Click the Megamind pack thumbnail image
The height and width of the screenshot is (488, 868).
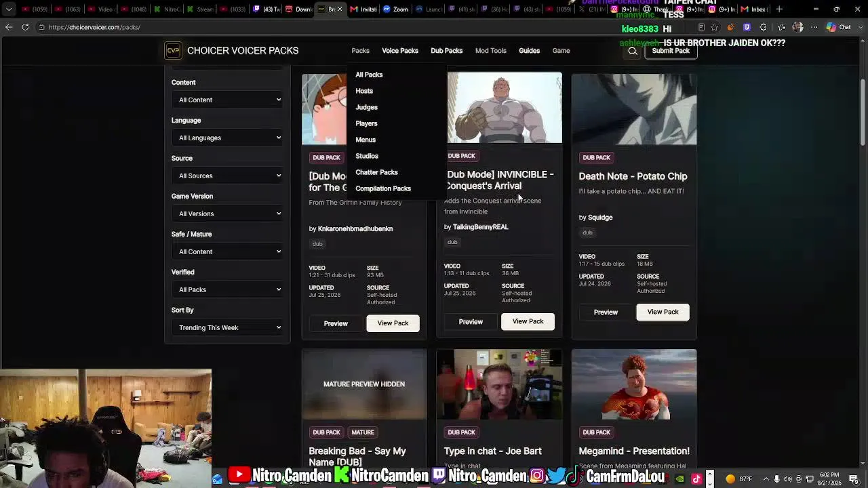634,384
